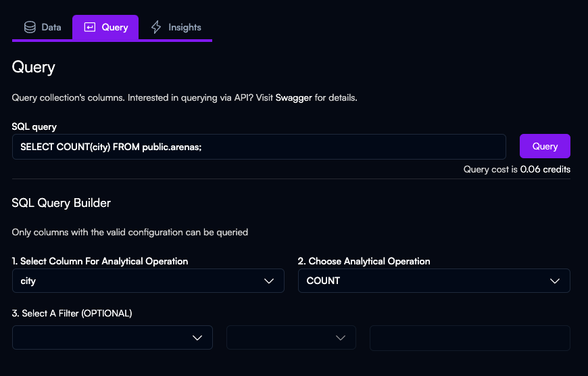Click the chevron in the middle filter dropdown

pos(341,337)
